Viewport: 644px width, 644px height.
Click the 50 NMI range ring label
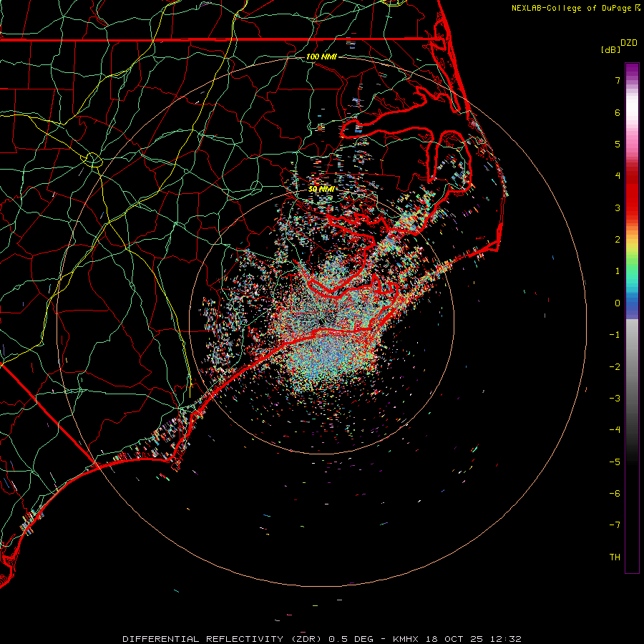321,189
